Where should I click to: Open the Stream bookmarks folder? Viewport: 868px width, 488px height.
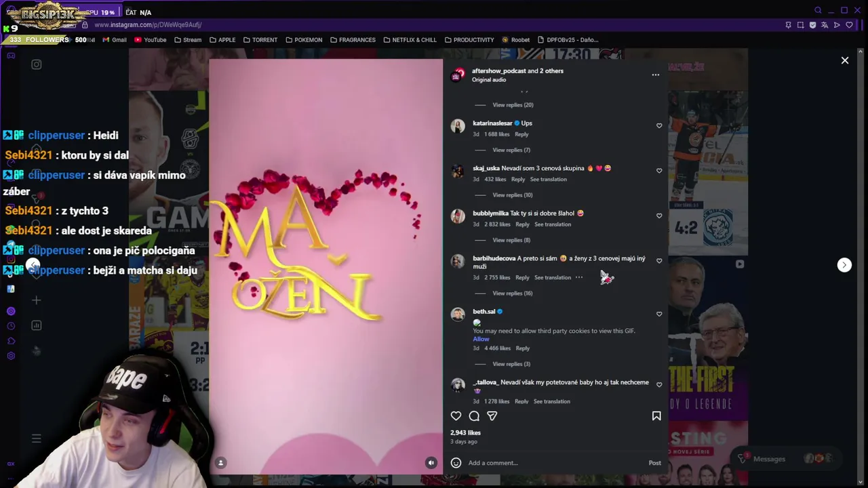click(x=188, y=40)
